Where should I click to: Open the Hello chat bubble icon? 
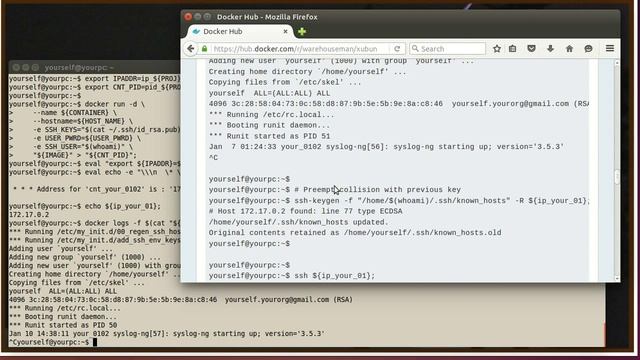pos(588,49)
